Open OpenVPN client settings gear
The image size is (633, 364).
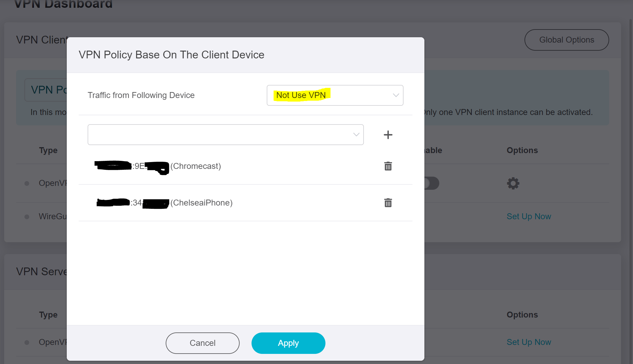coord(513,183)
